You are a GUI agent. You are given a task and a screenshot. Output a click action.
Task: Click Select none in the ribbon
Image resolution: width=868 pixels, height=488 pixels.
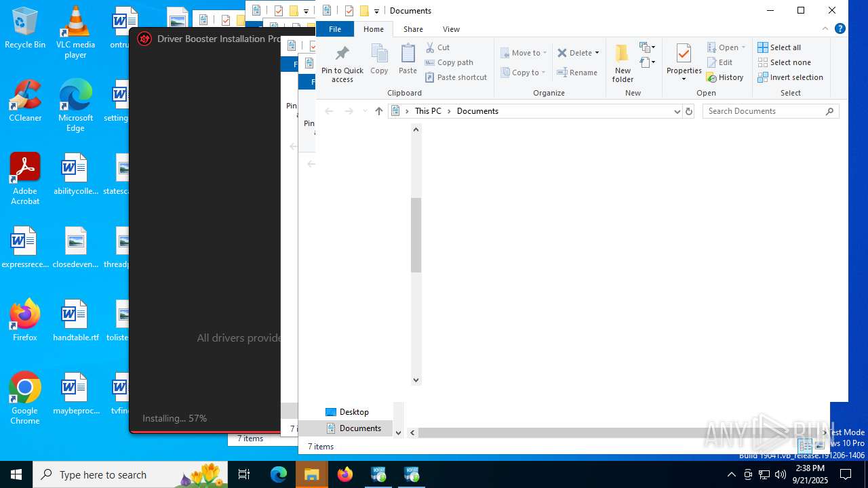[784, 62]
